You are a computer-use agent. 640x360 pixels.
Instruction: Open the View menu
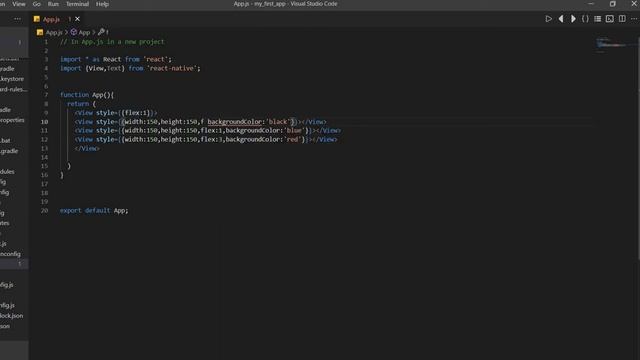click(19, 4)
